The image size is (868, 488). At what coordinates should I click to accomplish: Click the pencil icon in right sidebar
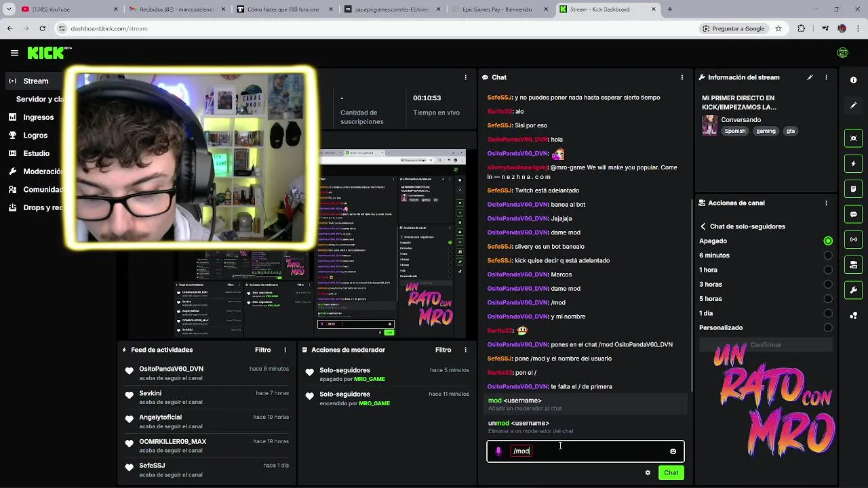(x=853, y=106)
